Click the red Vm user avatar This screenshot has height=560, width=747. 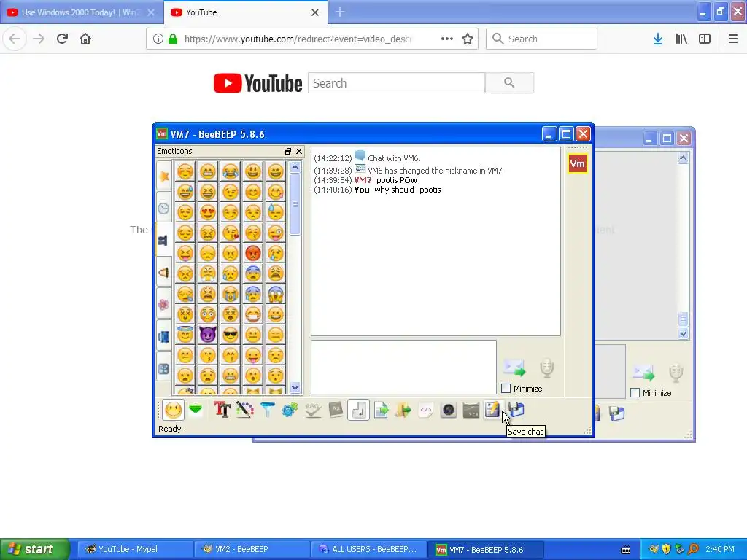point(577,164)
